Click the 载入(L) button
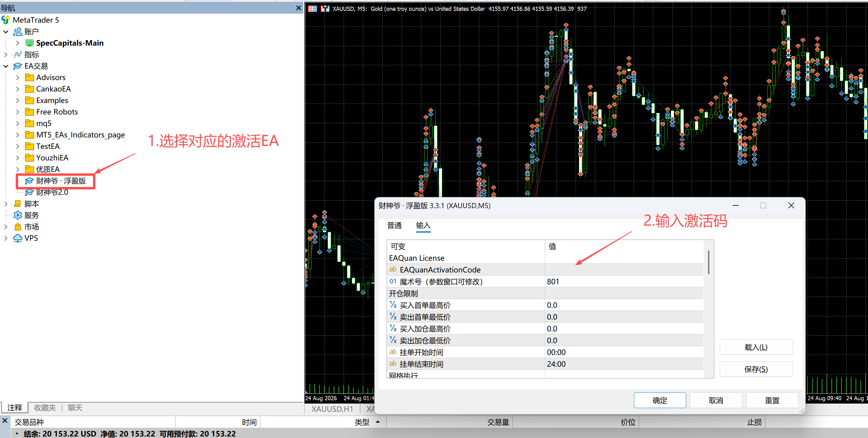Screen dimensions: 868x438 click(756, 347)
